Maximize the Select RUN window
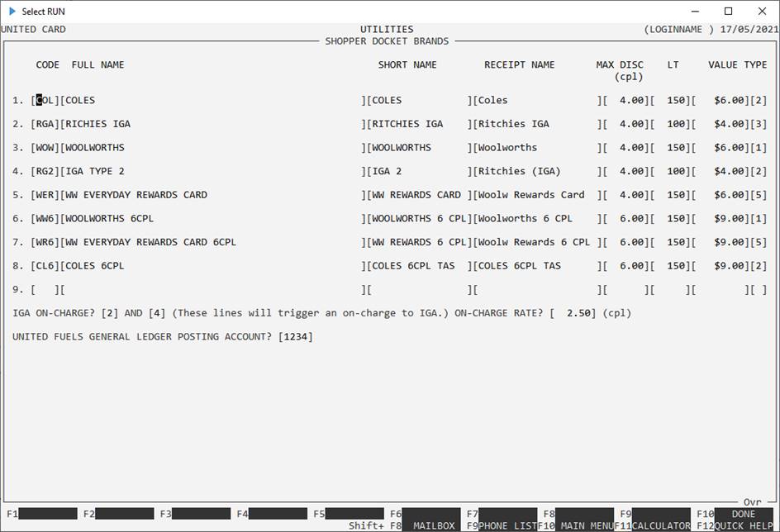Image resolution: width=780 pixels, height=532 pixels. [x=728, y=11]
